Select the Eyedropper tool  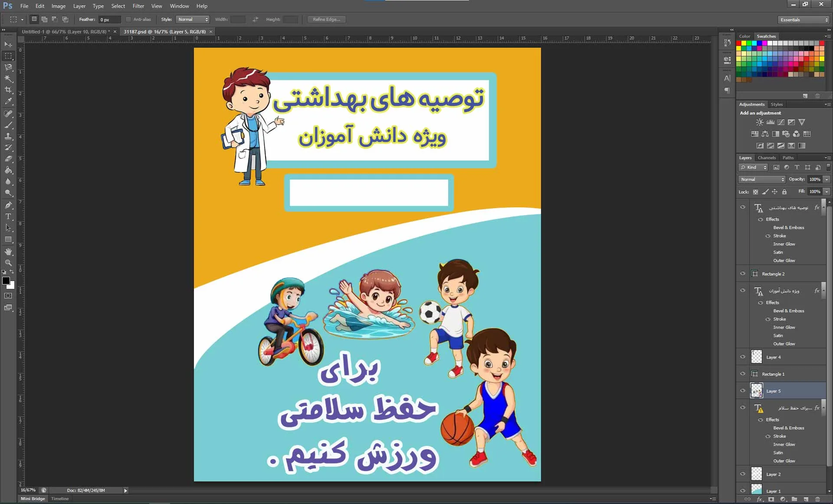point(8,101)
